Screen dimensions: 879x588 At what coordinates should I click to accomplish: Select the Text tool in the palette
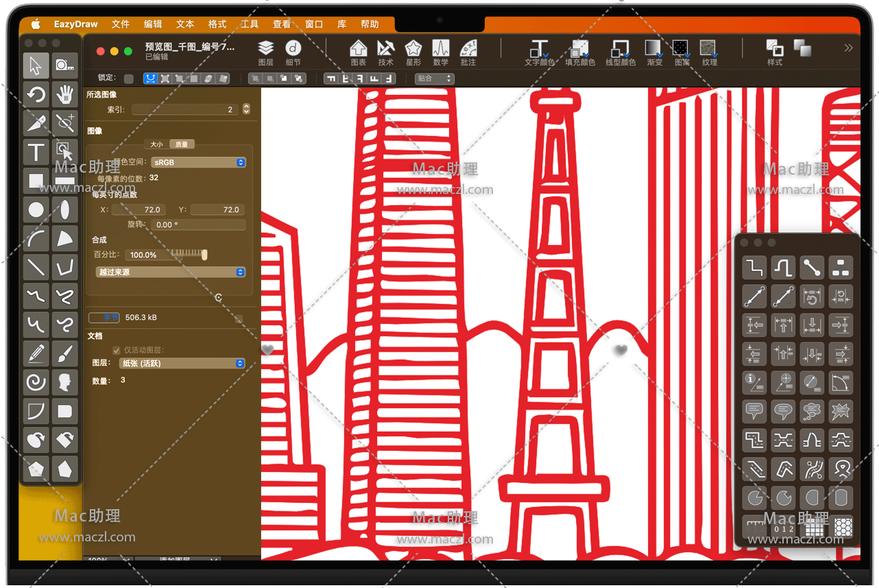tap(36, 152)
